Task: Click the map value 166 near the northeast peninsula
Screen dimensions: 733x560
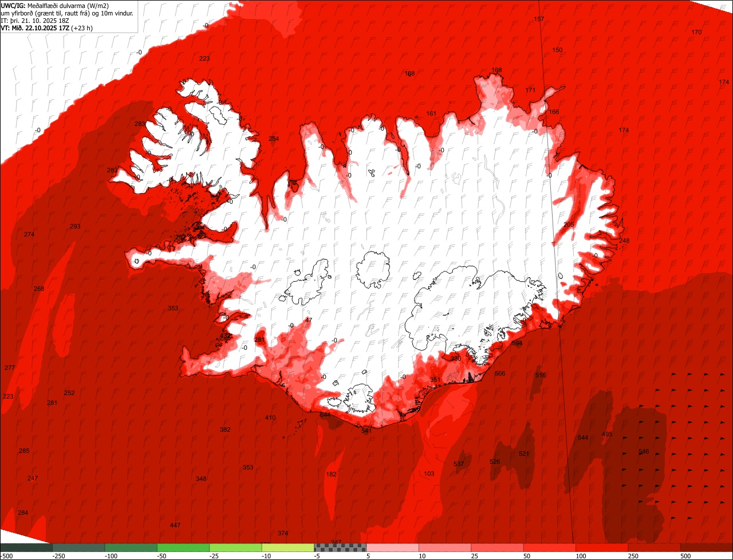Action: coord(554,112)
